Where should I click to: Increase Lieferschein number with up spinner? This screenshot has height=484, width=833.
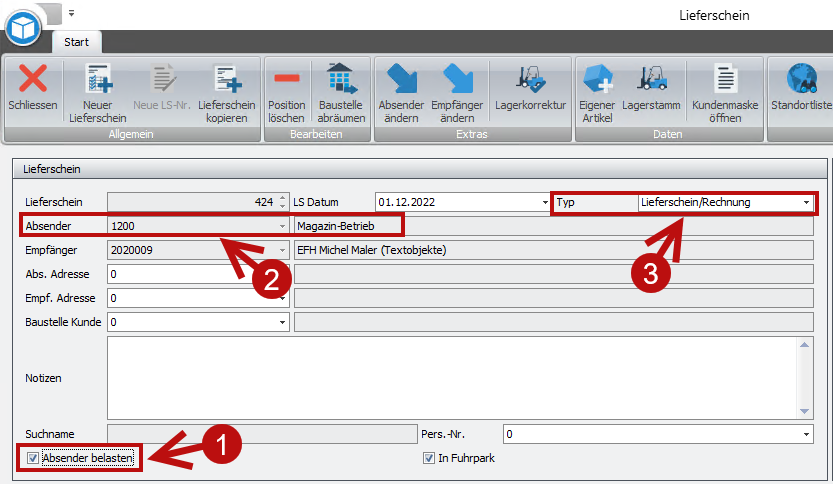(x=283, y=198)
